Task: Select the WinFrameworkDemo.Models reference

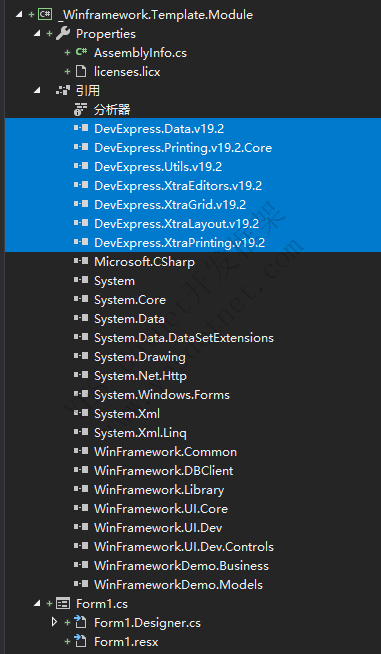Action: (178, 584)
